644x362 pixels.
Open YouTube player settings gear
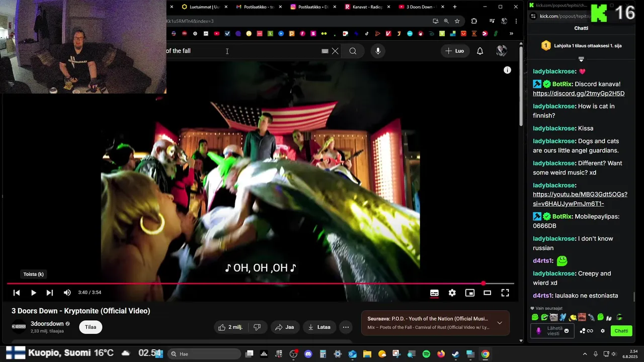click(x=452, y=293)
